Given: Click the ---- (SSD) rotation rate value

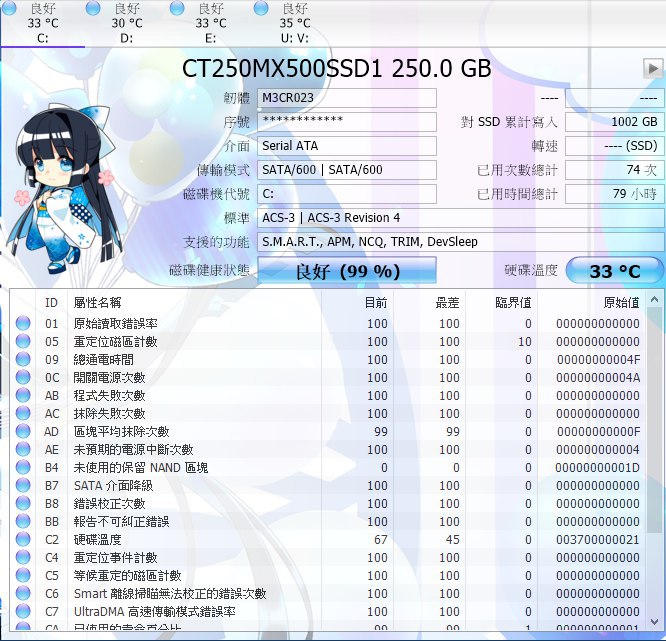Looking at the screenshot, I should click(615, 146).
